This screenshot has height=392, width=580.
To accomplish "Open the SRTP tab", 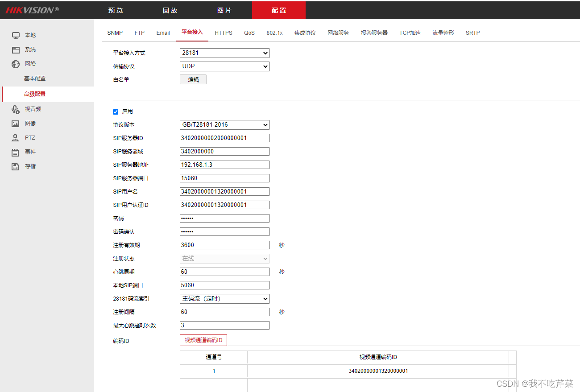I will pyautogui.click(x=472, y=33).
